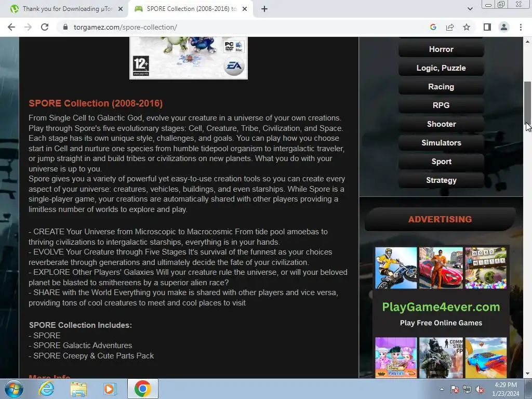Click the PlayGame4ever.com ad link
The width and height of the screenshot is (532, 399).
click(x=441, y=307)
